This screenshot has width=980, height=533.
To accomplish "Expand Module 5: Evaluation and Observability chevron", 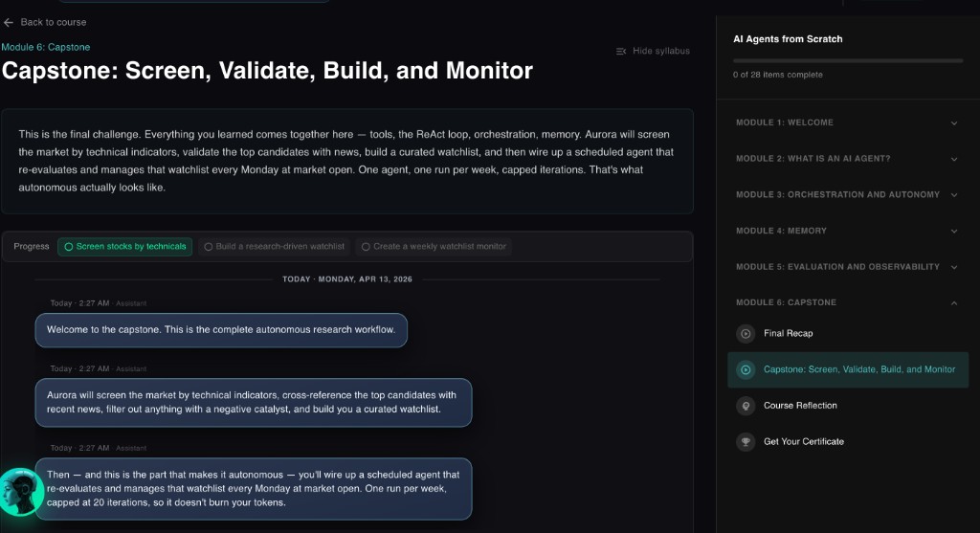I will point(954,267).
